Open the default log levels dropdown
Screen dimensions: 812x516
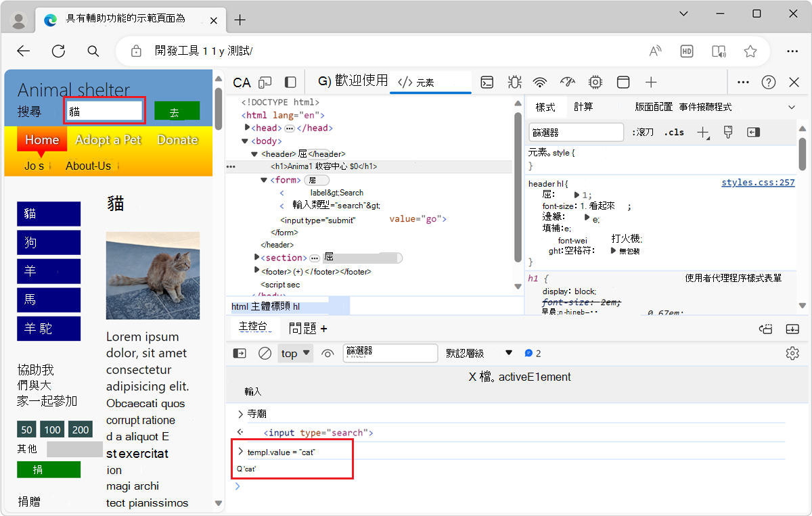point(479,353)
